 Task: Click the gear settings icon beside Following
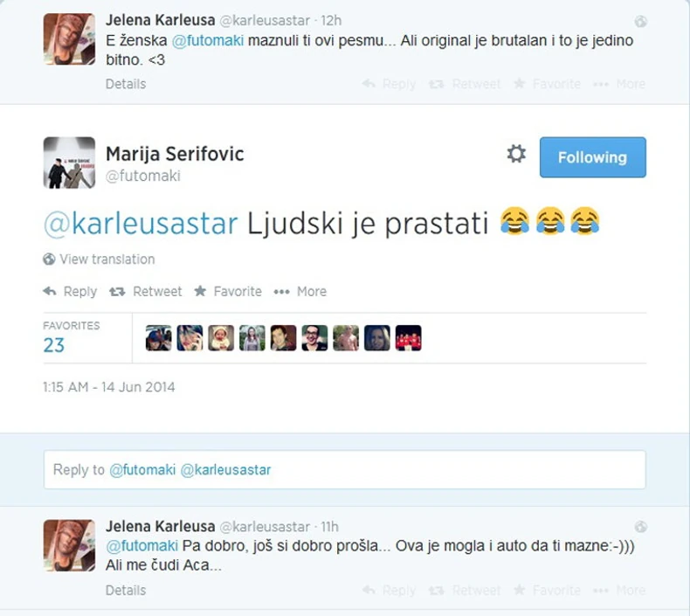515,154
